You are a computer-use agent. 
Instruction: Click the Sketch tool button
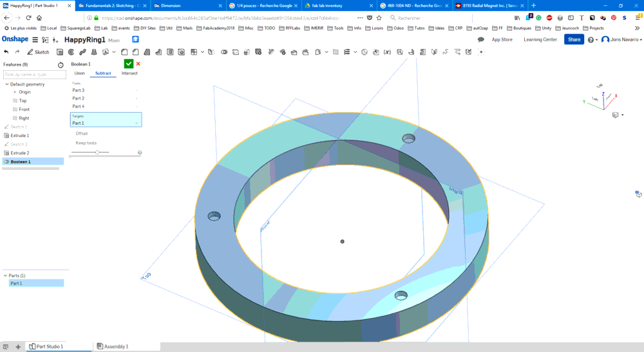(x=38, y=52)
